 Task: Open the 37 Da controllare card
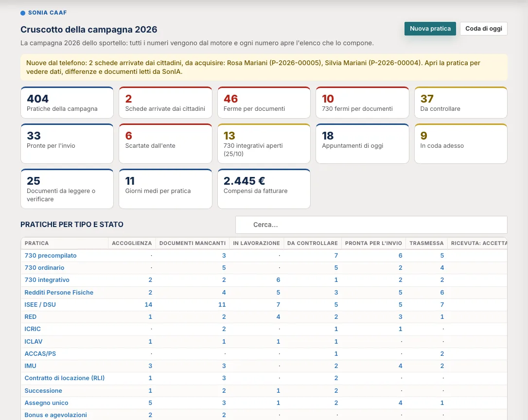coord(460,103)
